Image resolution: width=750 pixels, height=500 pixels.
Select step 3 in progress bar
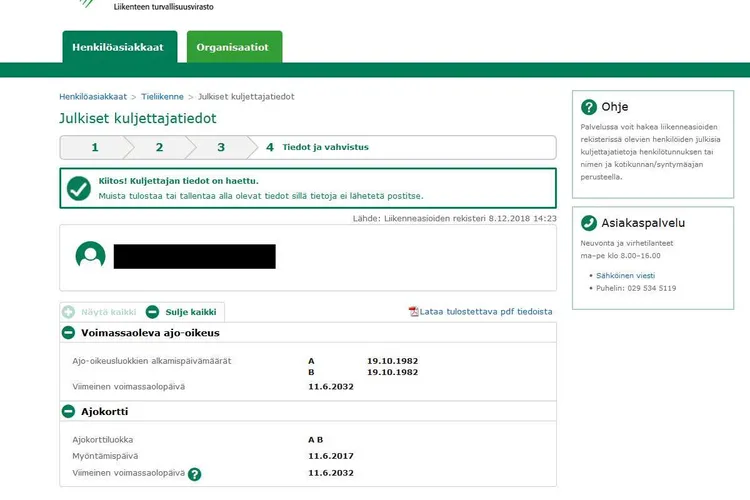(221, 147)
